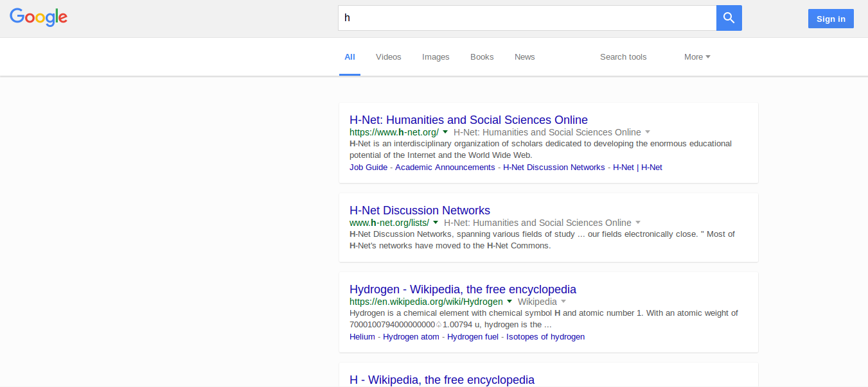Open the Academic Announcements sitelink
The image size is (868, 387).
point(445,168)
